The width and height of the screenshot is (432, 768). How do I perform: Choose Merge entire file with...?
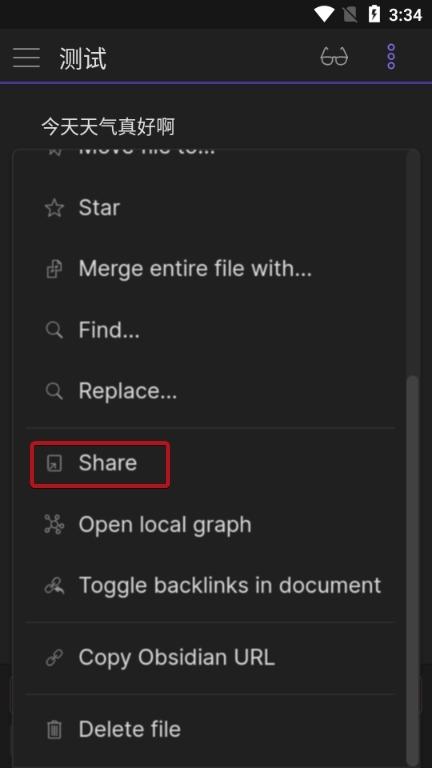(210, 269)
